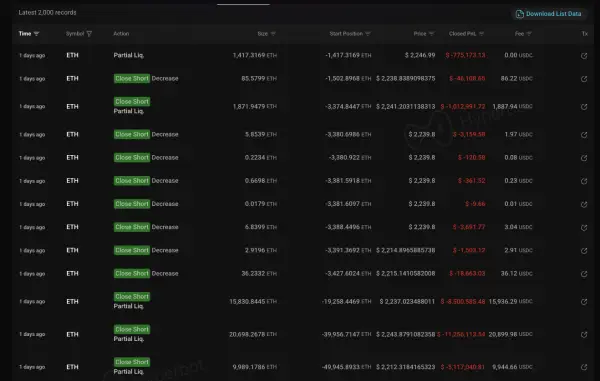Click the Download List Data button
Screen dimensions: 600x381
click(x=549, y=14)
